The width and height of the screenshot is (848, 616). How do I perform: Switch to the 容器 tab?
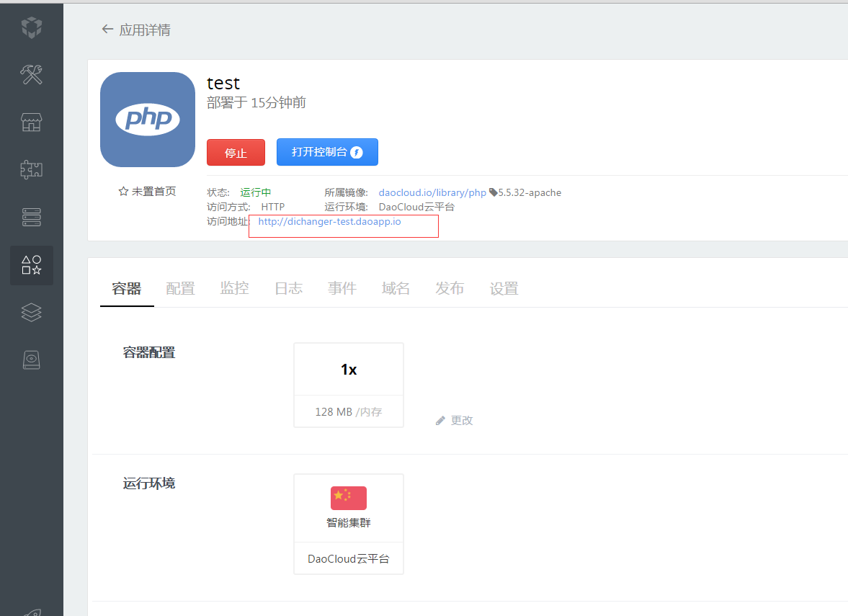click(x=127, y=289)
